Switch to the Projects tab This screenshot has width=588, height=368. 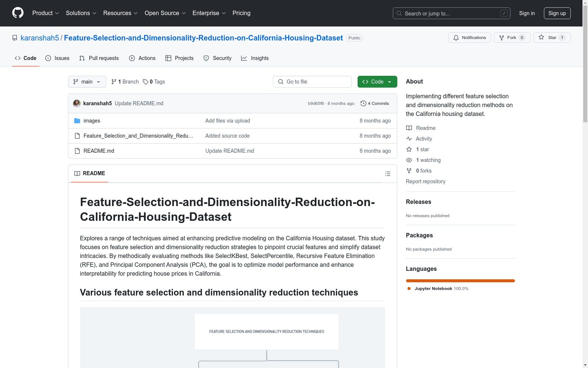coord(180,58)
